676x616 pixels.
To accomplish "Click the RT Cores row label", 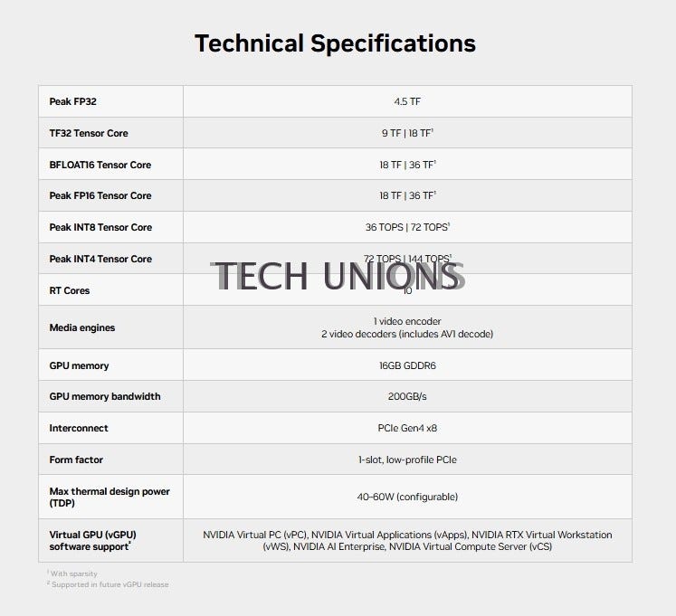I will pyautogui.click(x=70, y=290).
